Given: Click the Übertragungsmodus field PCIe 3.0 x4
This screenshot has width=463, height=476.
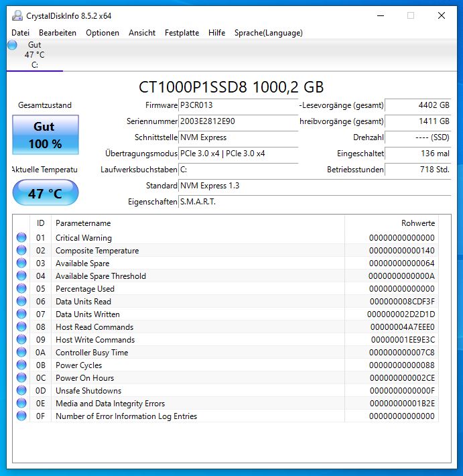Looking at the screenshot, I should pyautogui.click(x=238, y=154).
